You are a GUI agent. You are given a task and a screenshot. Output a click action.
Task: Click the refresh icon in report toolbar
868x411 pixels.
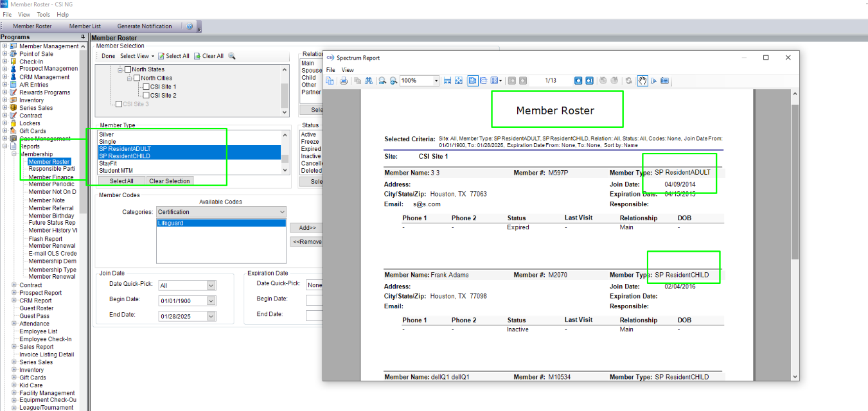(629, 81)
